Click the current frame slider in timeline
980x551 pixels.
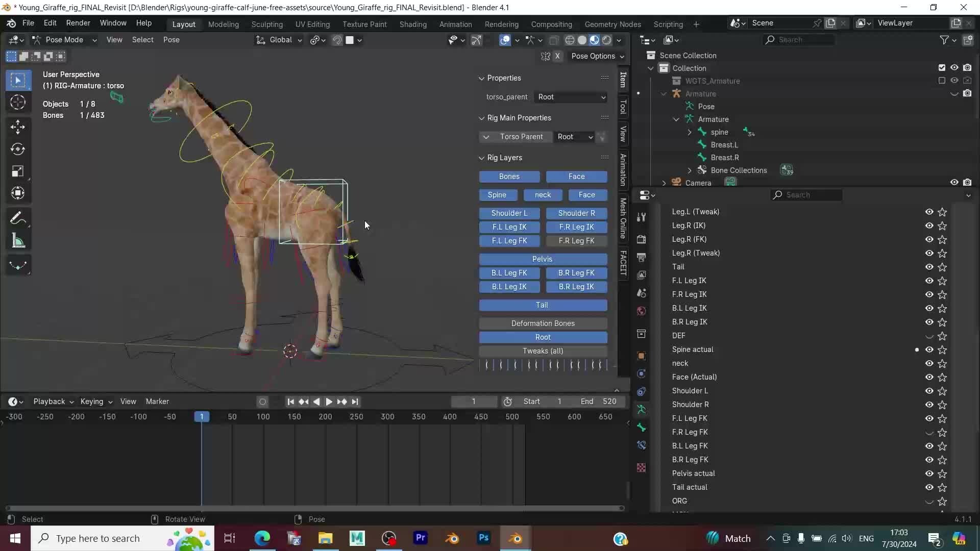474,402
